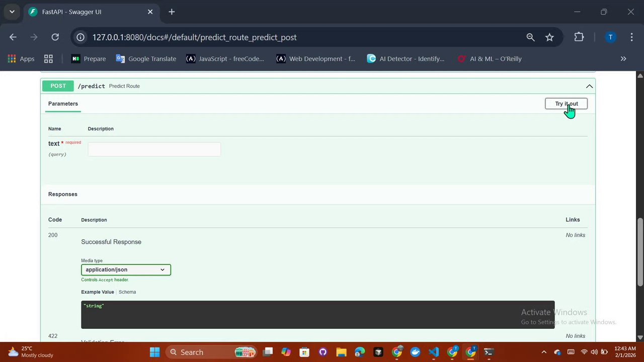Click the /predict path text
Screen dimensions: 644x362
(x=91, y=86)
